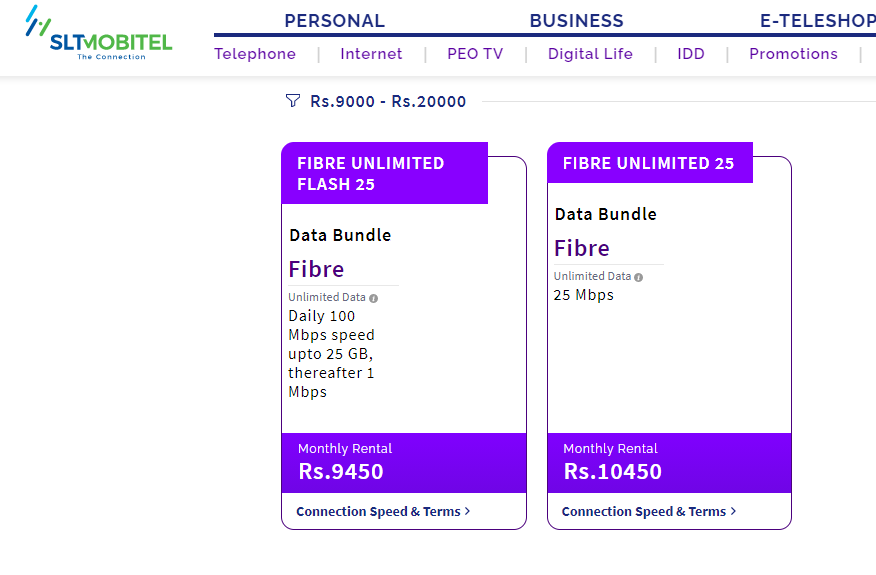Image resolution: width=876 pixels, height=575 pixels.
Task: Expand Connection Speed & Terms for Flash 25
Action: coord(383,511)
